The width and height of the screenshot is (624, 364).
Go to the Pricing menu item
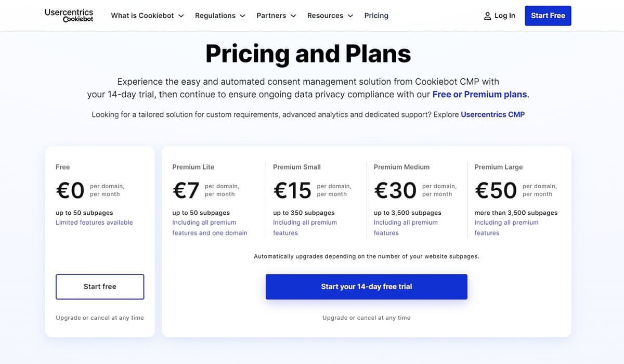376,16
